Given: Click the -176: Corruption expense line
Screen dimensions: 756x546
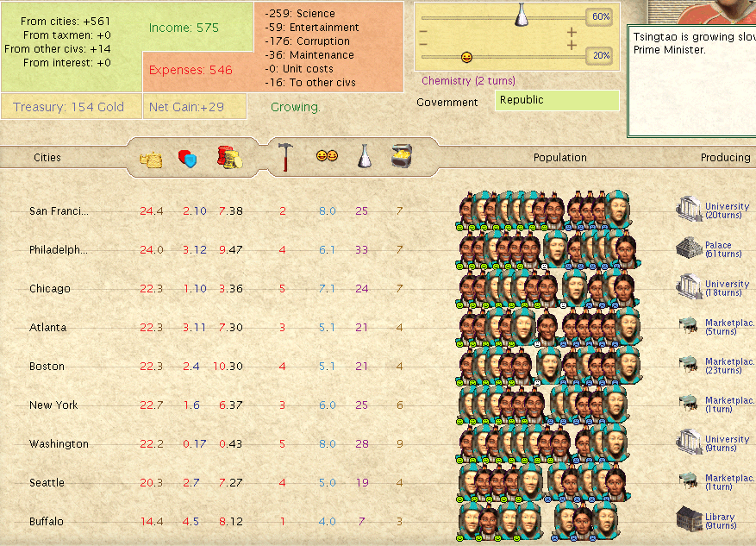Looking at the screenshot, I should [307, 41].
